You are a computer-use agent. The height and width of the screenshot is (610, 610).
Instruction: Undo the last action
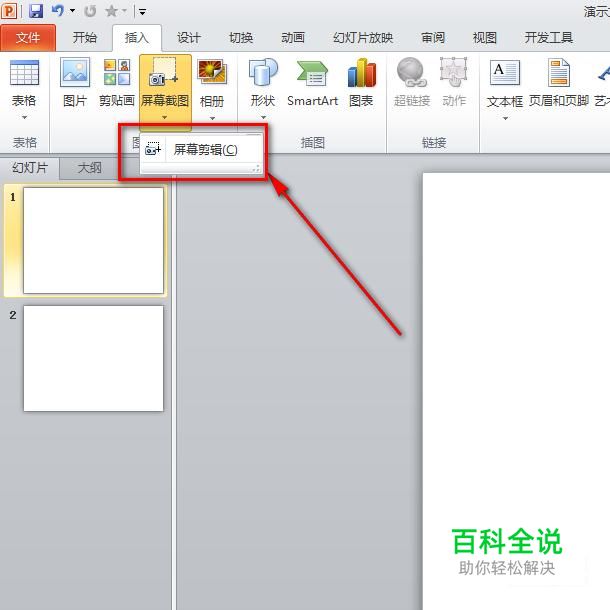pyautogui.click(x=58, y=11)
